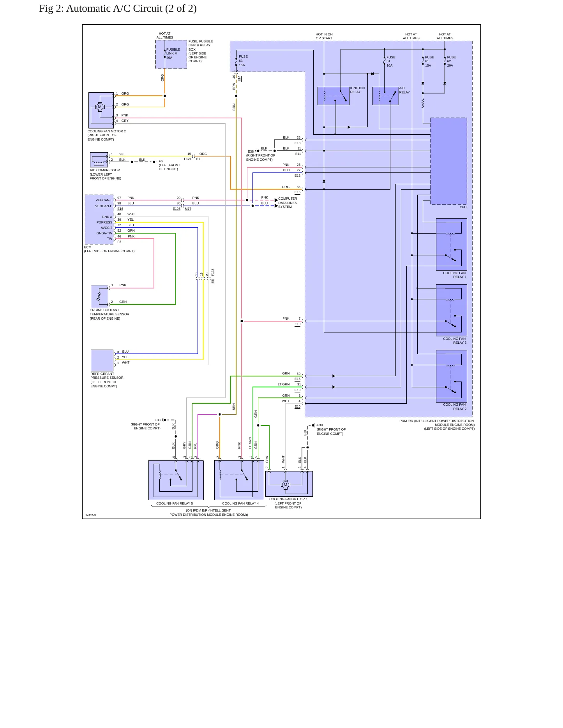
Task: Click the IPDM E/R module description label
Action: click(436, 425)
